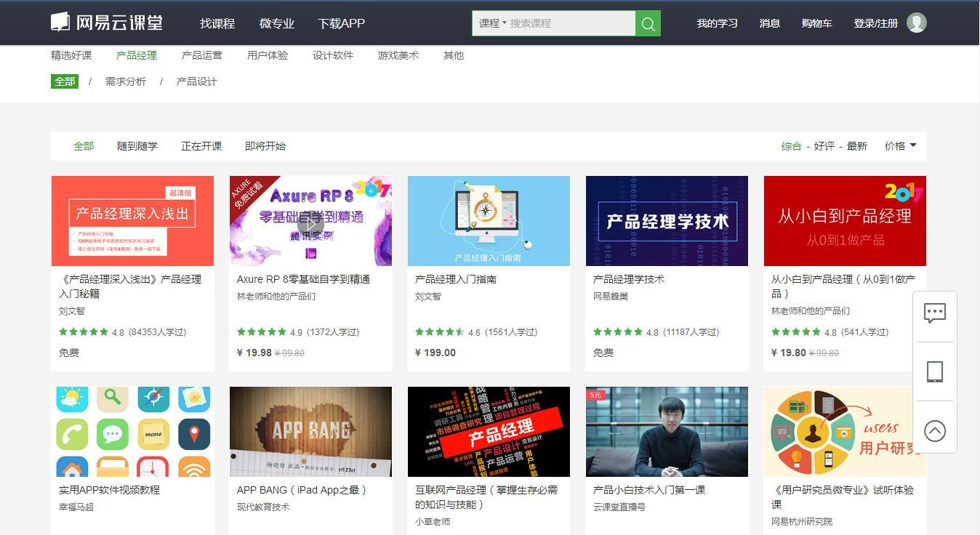The width and height of the screenshot is (980, 535).
Task: Click the green 全部 subcategory tag
Action: tap(65, 81)
